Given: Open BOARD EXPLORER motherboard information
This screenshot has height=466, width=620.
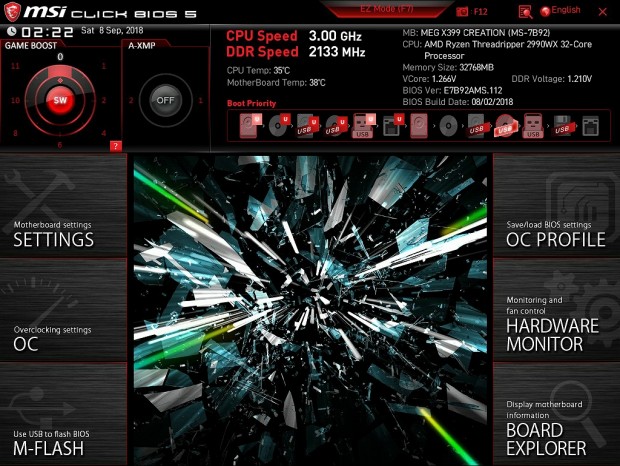Looking at the screenshot, I should [556, 415].
